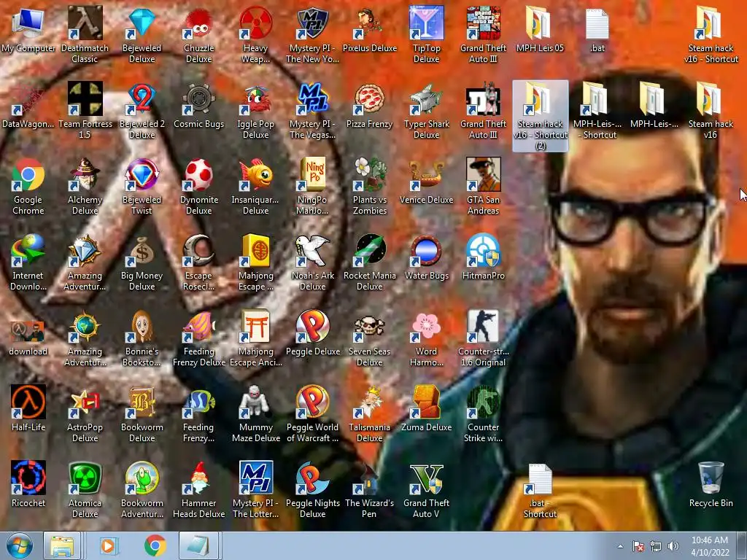
Task: Select the Feeding Frenzy Deluxe icon
Action: (x=198, y=326)
